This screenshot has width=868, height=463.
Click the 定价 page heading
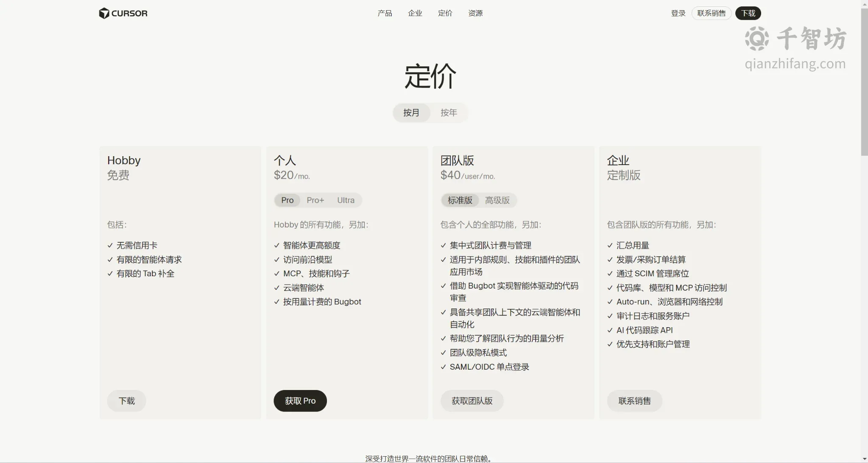click(x=430, y=76)
